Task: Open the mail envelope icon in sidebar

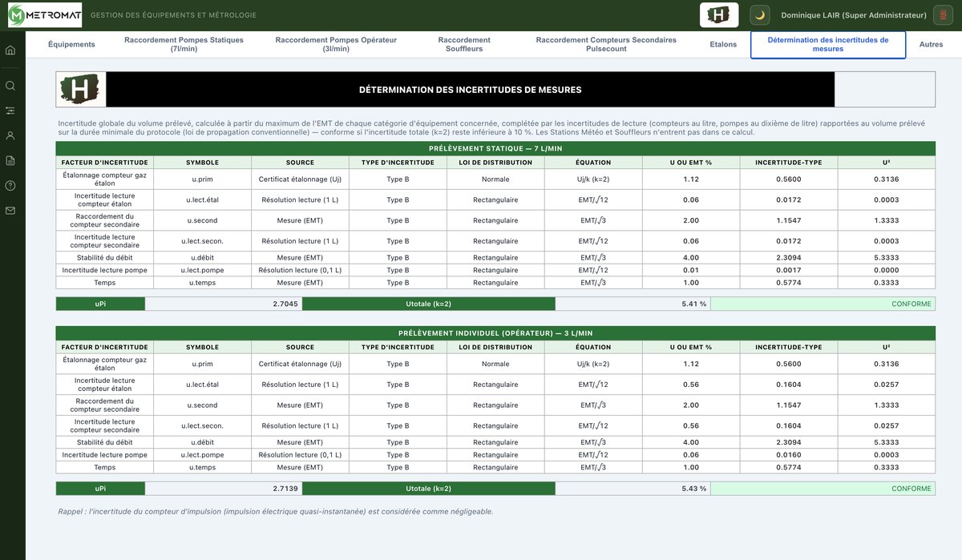Action: click(x=10, y=211)
